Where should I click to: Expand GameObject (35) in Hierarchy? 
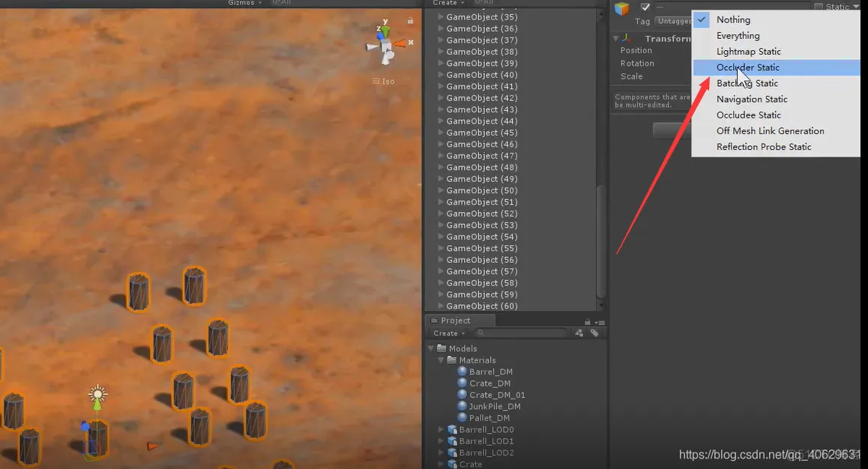(x=441, y=16)
